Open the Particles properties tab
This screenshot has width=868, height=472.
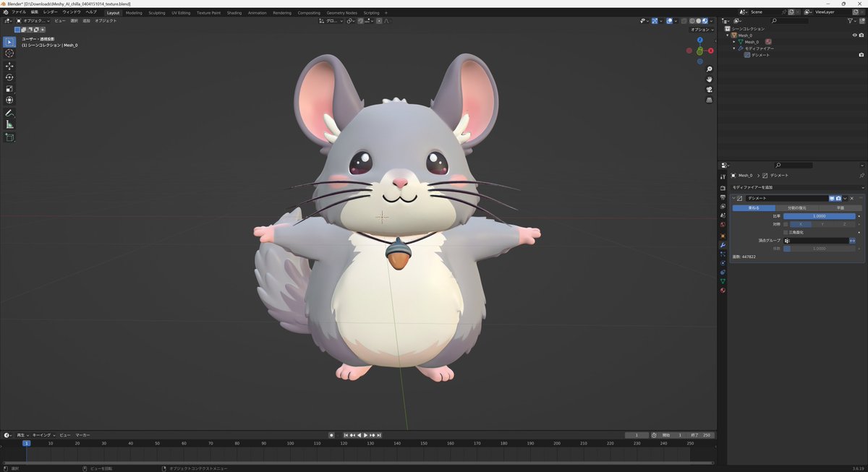(x=723, y=254)
